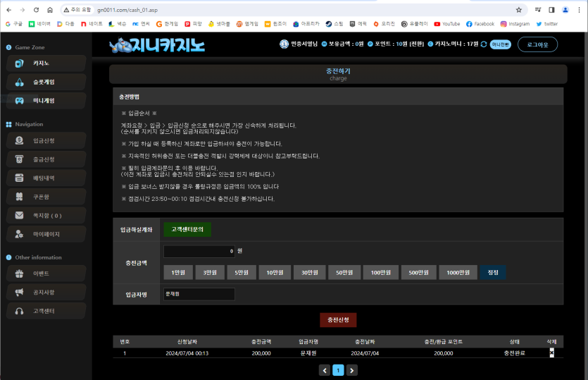
Task: Go to the next page of charge history
Action: (352, 370)
